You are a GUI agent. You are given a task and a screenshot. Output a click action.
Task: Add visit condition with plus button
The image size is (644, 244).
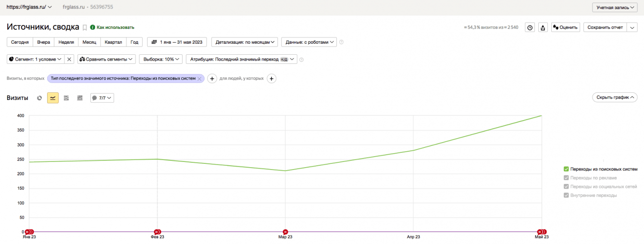click(212, 78)
